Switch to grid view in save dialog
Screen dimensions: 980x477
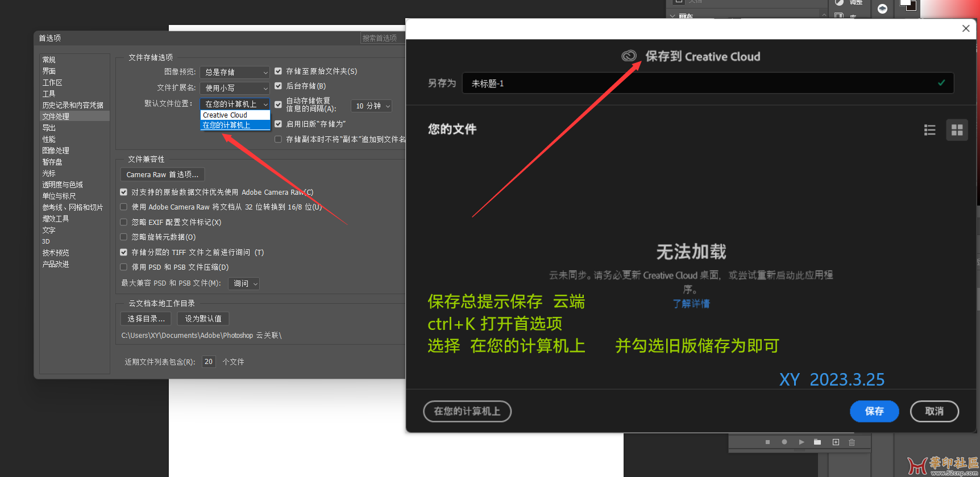(x=957, y=130)
